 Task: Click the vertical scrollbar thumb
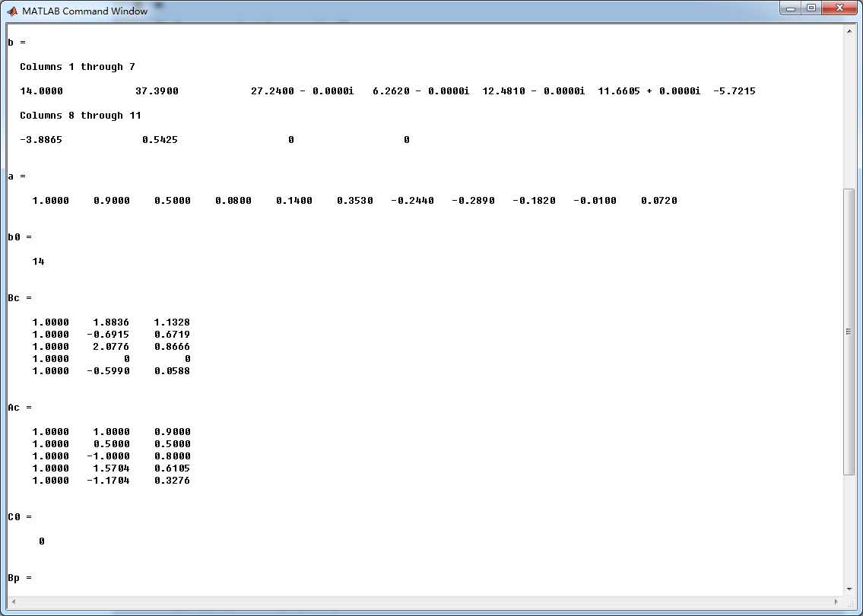849,332
